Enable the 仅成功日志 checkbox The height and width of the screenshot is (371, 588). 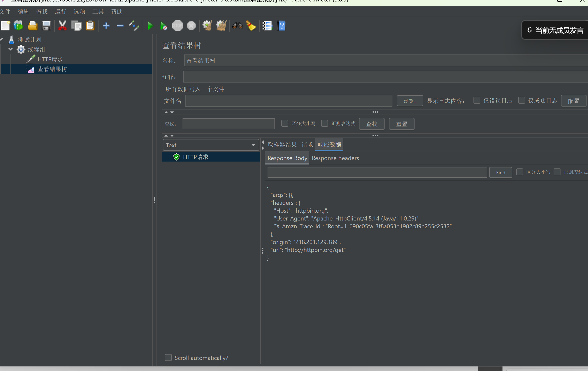click(521, 100)
